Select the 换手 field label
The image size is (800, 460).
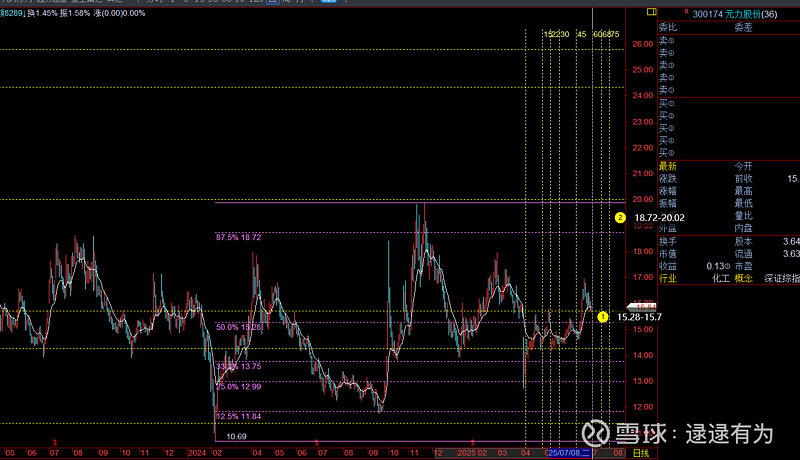(x=667, y=241)
